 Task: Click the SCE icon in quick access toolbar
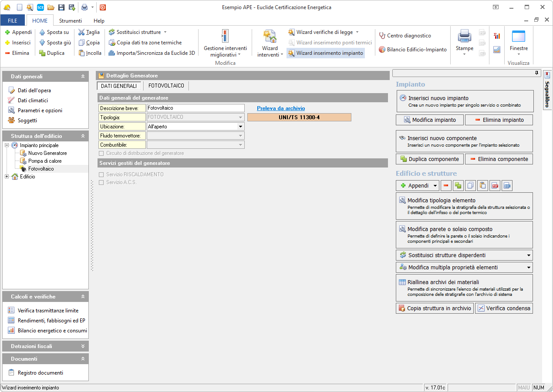(x=40, y=7)
